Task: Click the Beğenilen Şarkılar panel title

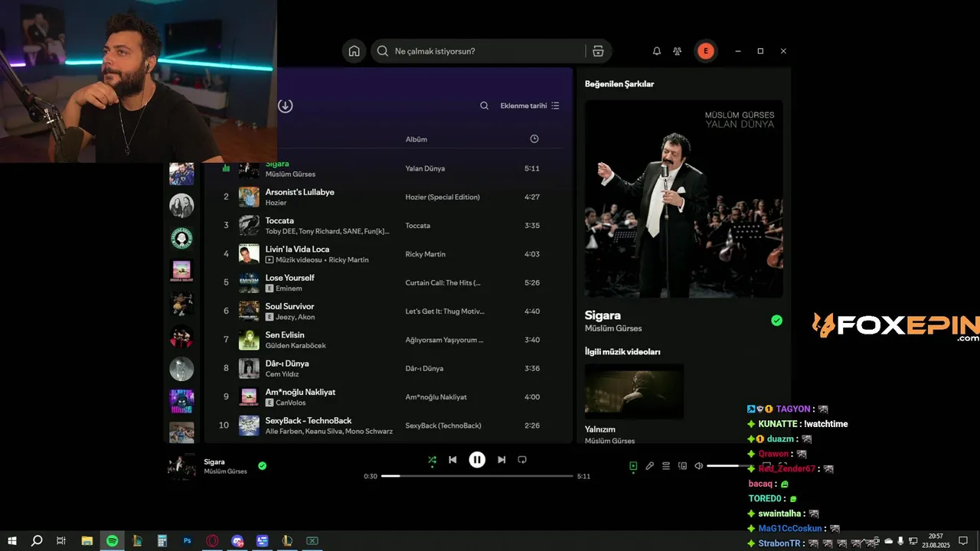Action: tap(619, 84)
